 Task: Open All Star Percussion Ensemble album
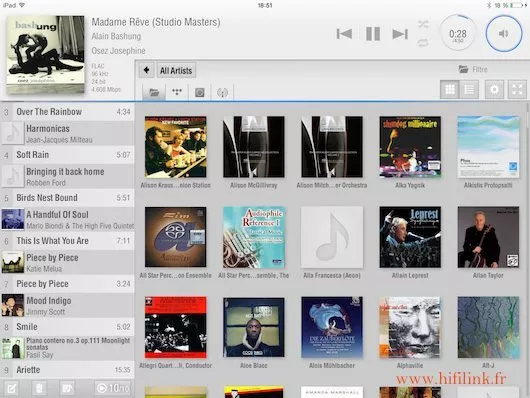tap(175, 237)
